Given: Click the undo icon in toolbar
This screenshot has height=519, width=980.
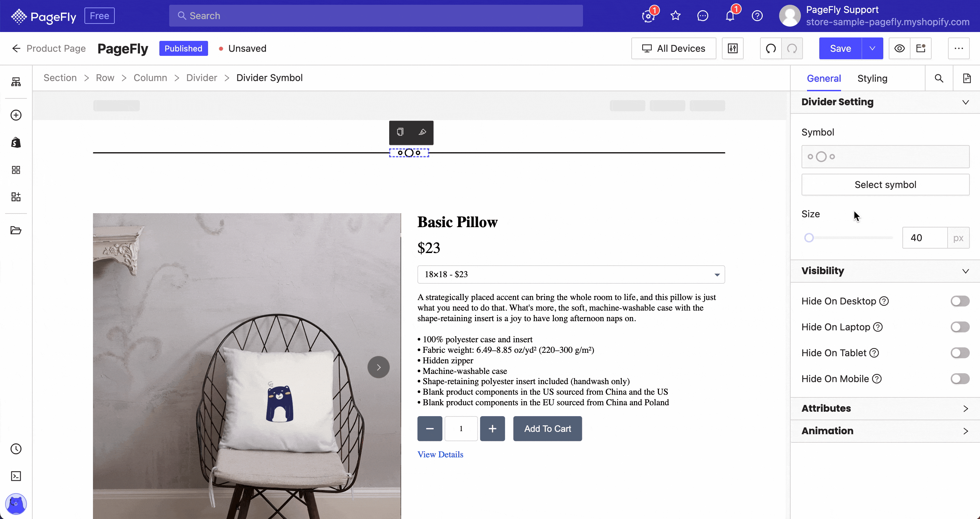Looking at the screenshot, I should point(771,48).
